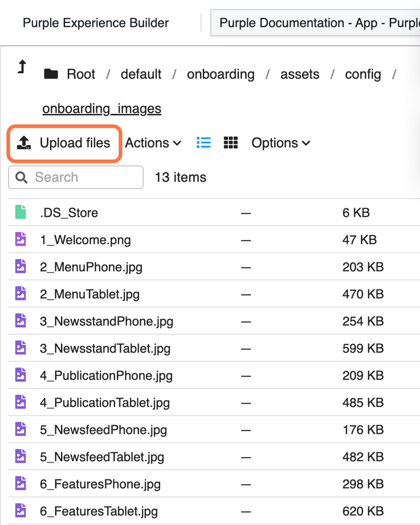Click the 1_Welcome.png image icon
420x525 pixels.
(21, 239)
